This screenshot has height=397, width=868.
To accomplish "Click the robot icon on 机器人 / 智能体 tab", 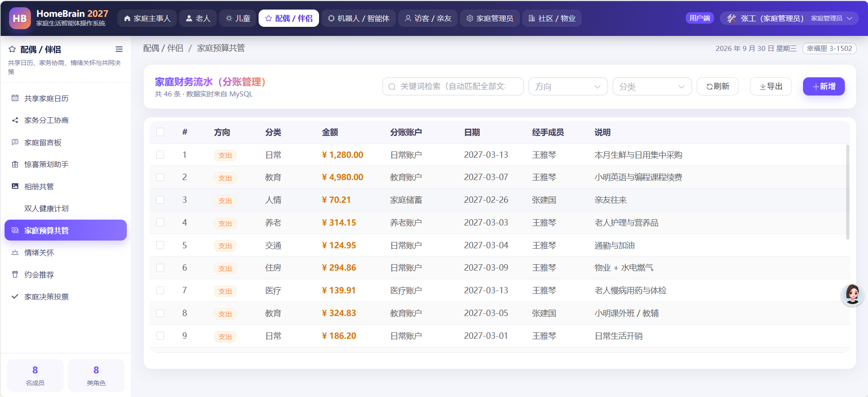I will [331, 19].
